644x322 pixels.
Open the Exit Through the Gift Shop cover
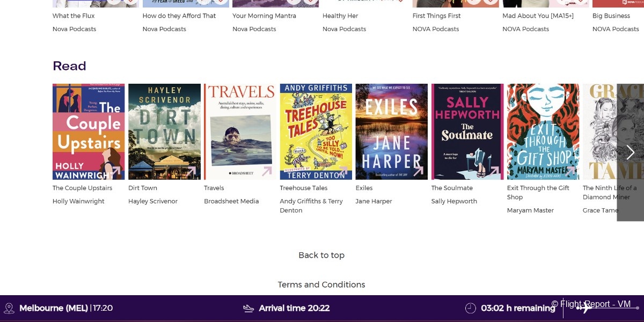coord(543,131)
